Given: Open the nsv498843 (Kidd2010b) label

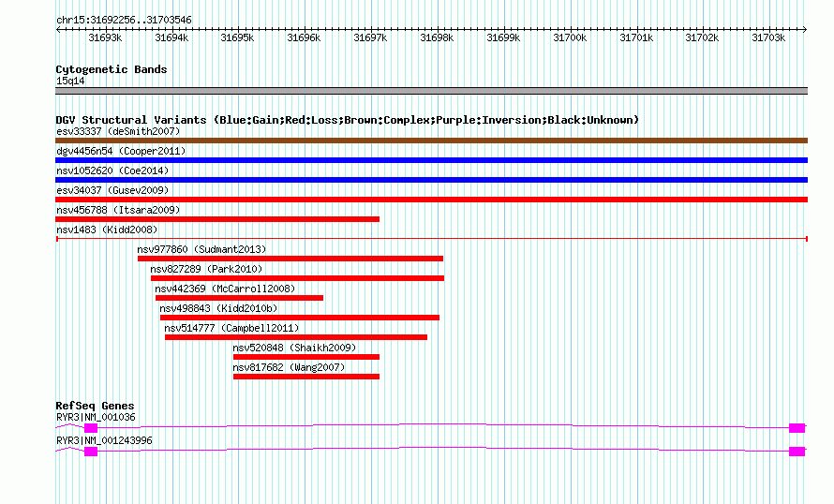Looking at the screenshot, I should [x=218, y=308].
